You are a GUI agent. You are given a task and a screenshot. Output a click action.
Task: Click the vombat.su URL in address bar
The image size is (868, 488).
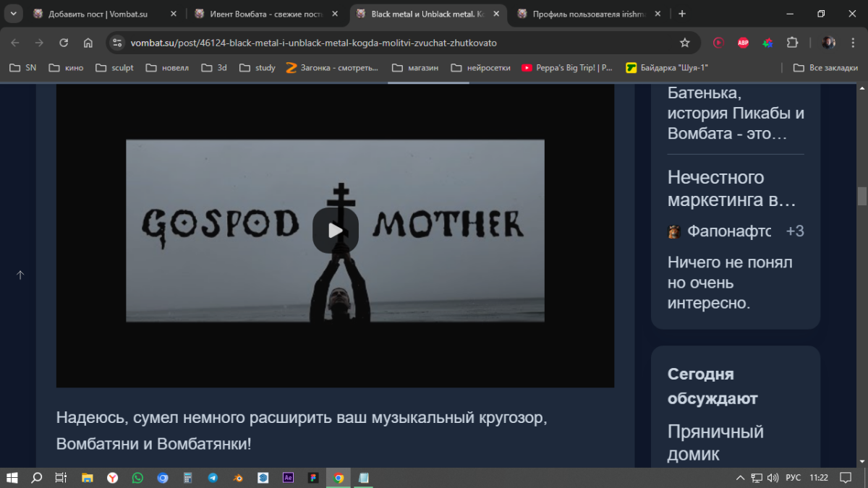(x=314, y=43)
